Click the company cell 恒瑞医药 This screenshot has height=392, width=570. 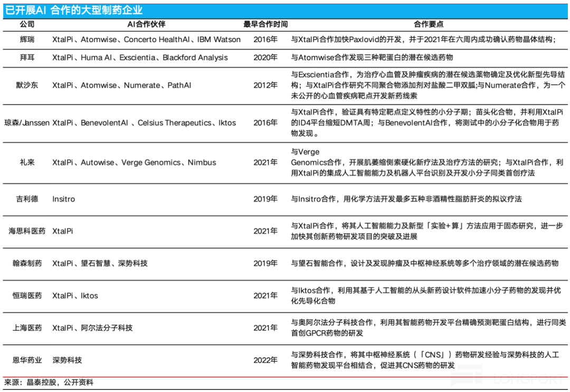(27, 296)
